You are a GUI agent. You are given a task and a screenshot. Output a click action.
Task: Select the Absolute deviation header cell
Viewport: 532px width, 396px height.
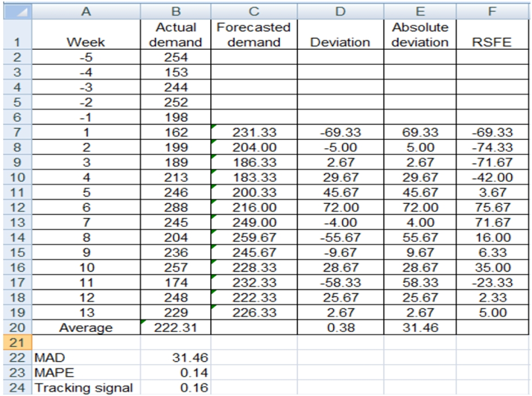click(x=419, y=35)
